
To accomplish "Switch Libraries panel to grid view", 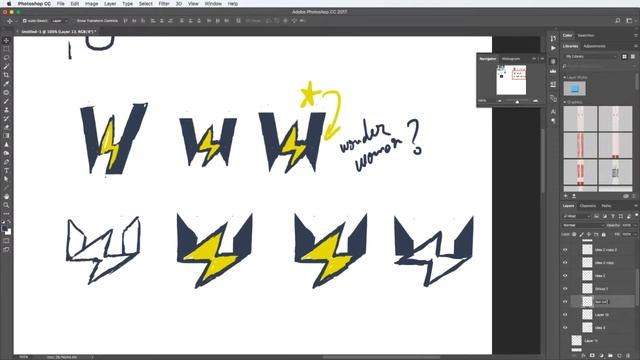I will pyautogui.click(x=624, y=56).
